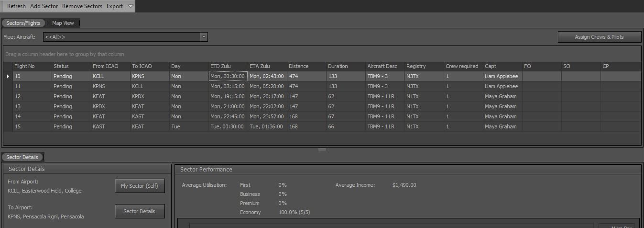This screenshot has height=228, width=644.
Task: Click ETD cell Mon, 19:15:00
Action: point(228,96)
